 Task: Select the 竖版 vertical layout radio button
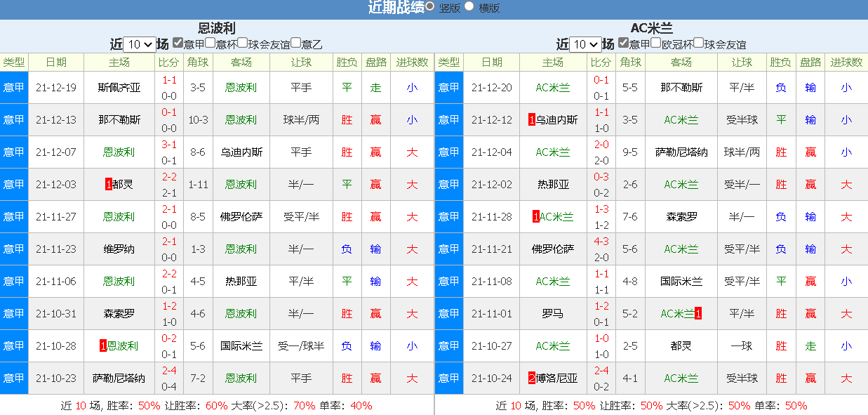tap(430, 6)
